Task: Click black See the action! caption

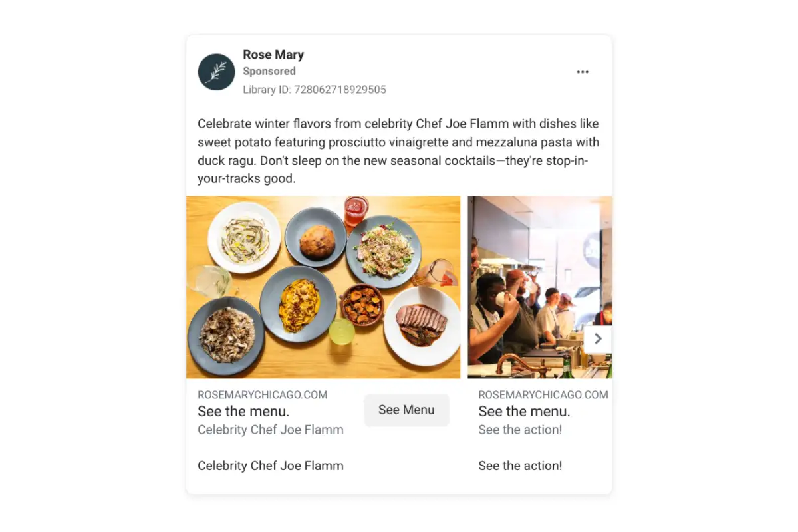Action: coord(520,465)
